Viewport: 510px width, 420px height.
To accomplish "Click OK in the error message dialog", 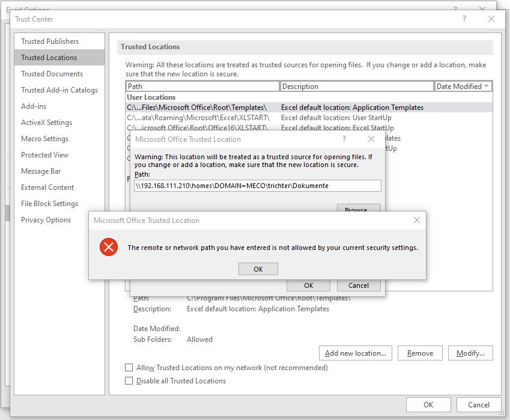I will [258, 269].
